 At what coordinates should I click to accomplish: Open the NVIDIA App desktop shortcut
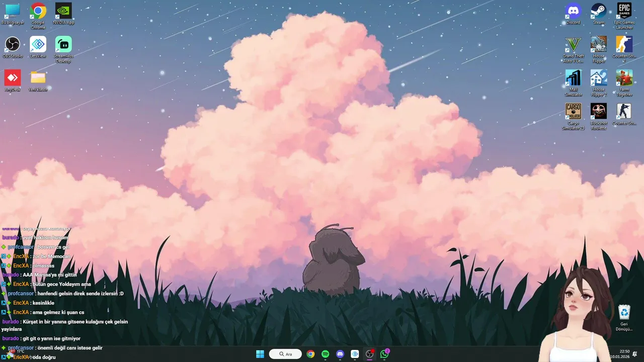coord(63,14)
